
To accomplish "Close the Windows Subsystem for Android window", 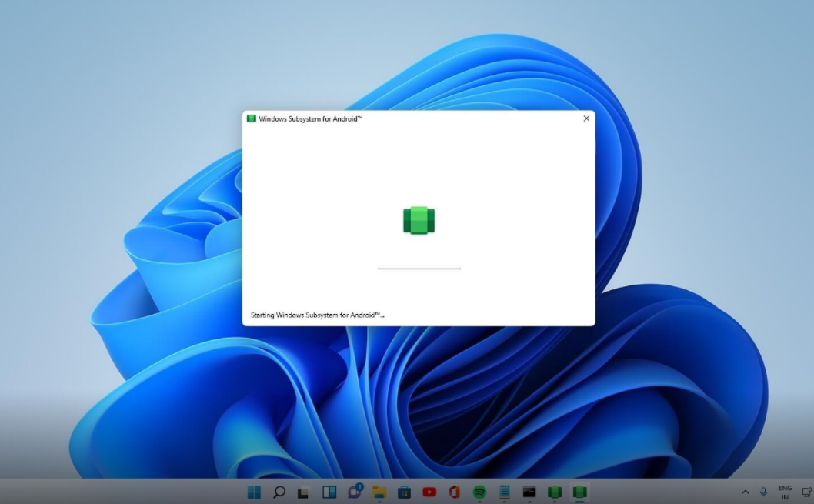I will pyautogui.click(x=586, y=118).
